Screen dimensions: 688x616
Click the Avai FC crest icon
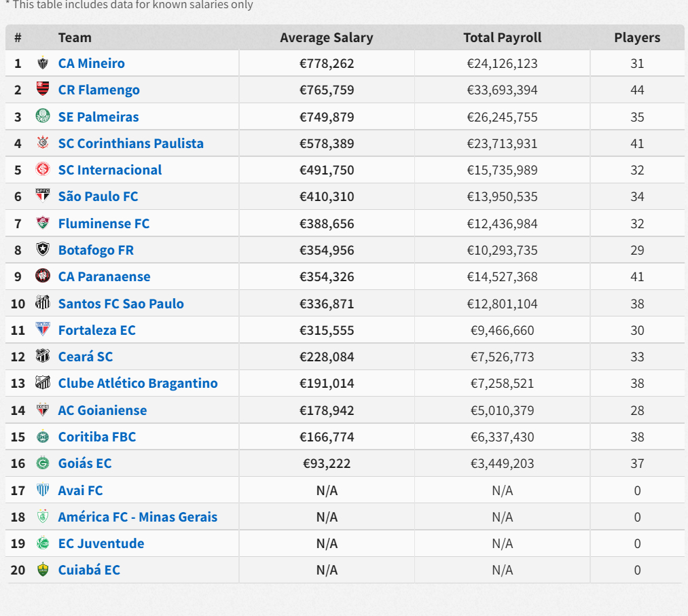coord(43,490)
